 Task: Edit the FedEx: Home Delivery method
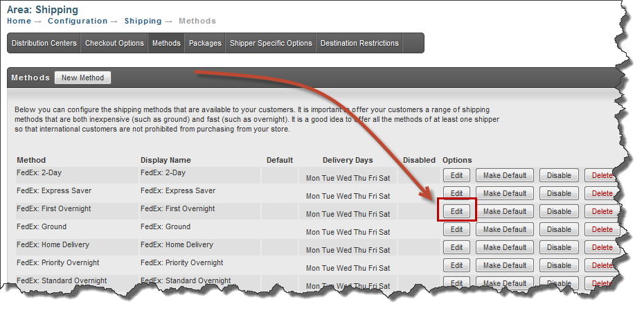click(x=456, y=248)
